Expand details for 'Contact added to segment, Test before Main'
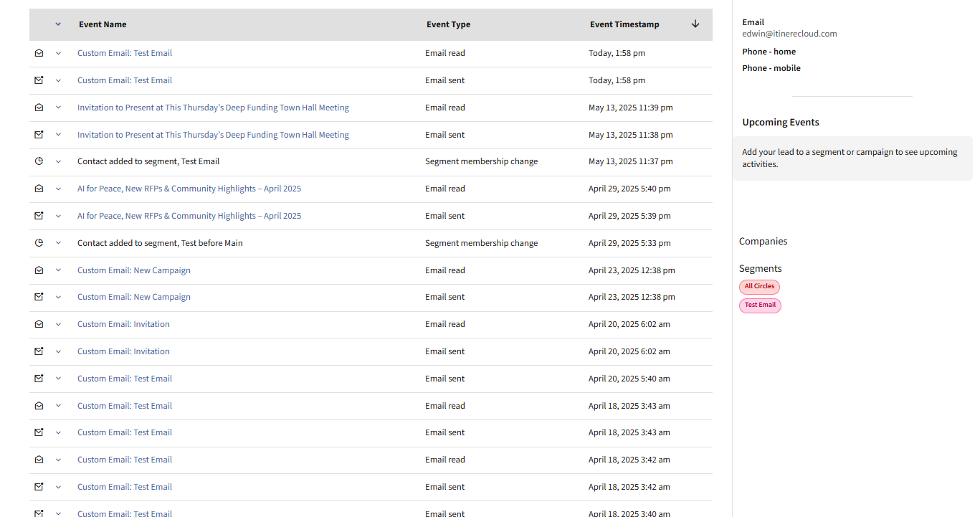The width and height of the screenshot is (980, 517). (x=58, y=243)
